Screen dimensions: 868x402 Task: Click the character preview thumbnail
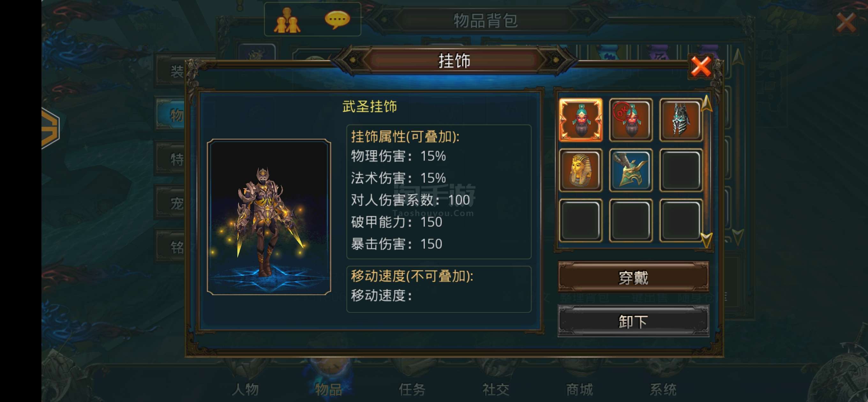(269, 217)
